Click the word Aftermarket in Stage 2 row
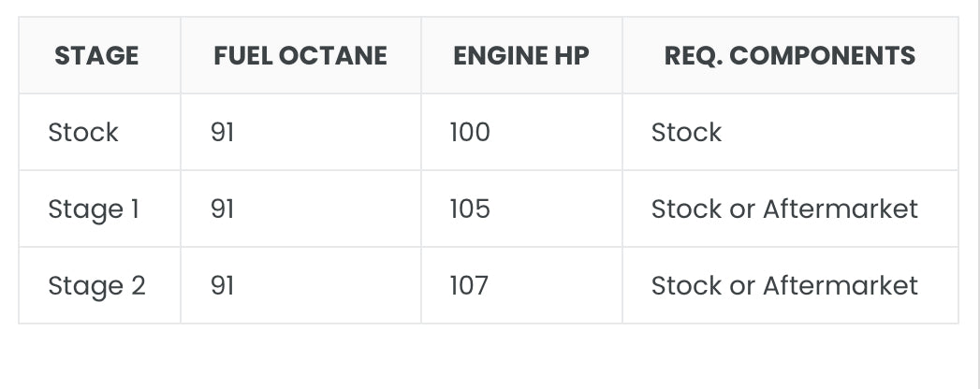980x389 pixels. click(840, 286)
